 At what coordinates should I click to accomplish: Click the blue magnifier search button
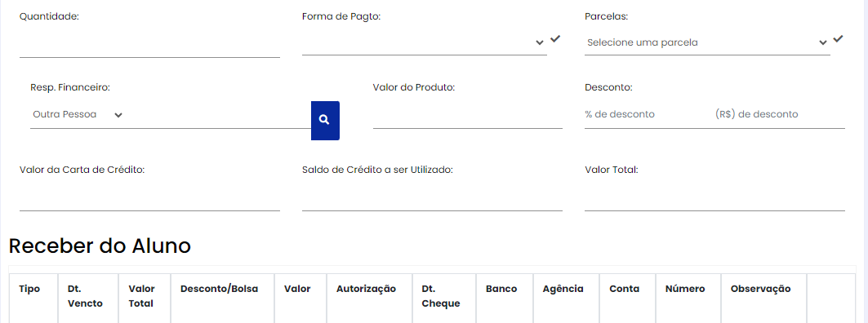pos(325,120)
